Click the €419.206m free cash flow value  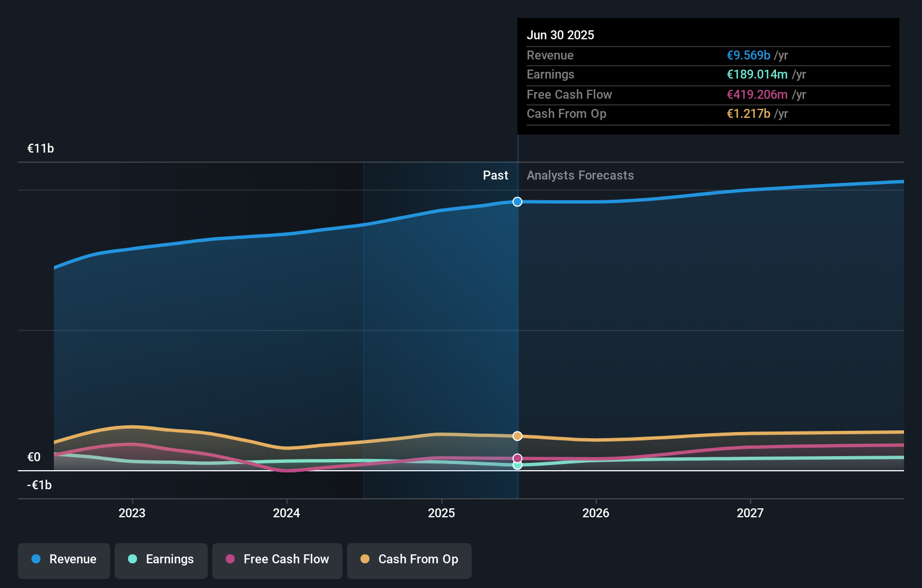coord(757,94)
